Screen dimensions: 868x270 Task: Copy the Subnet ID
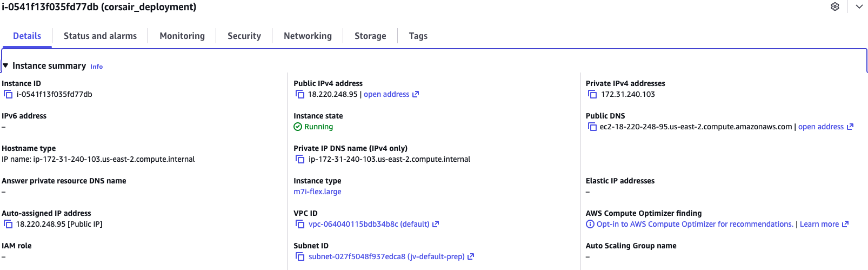pyautogui.click(x=300, y=256)
